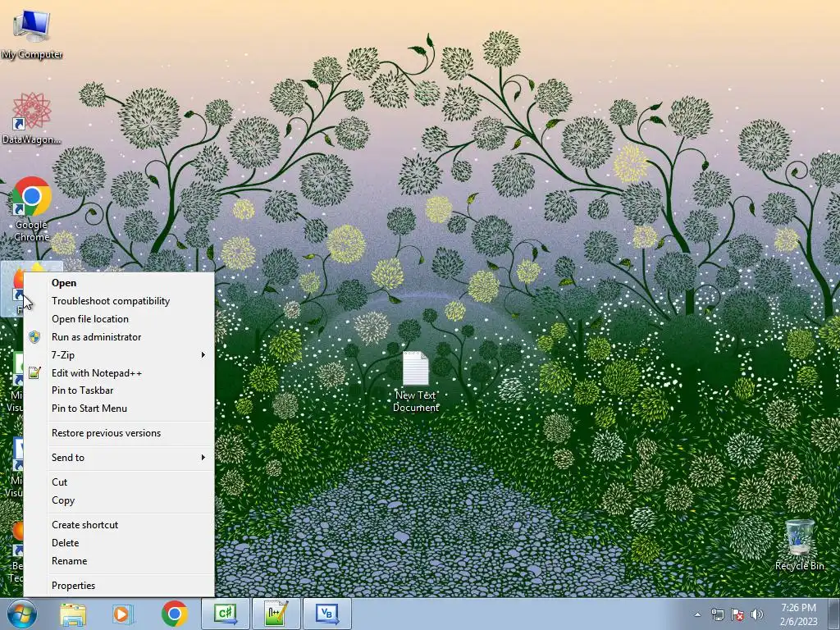840x630 pixels.
Task: Launch Windows Media Player from taskbar
Action: [122, 614]
